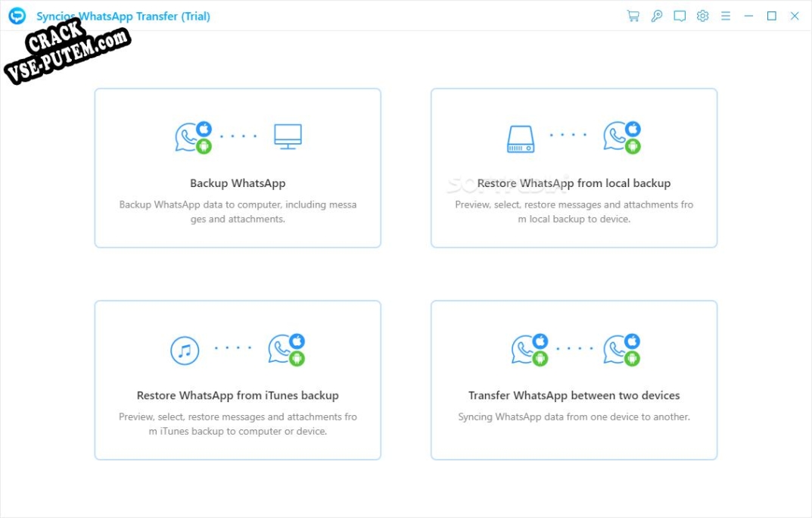Click the computer monitor icon in Backup card

[288, 137]
